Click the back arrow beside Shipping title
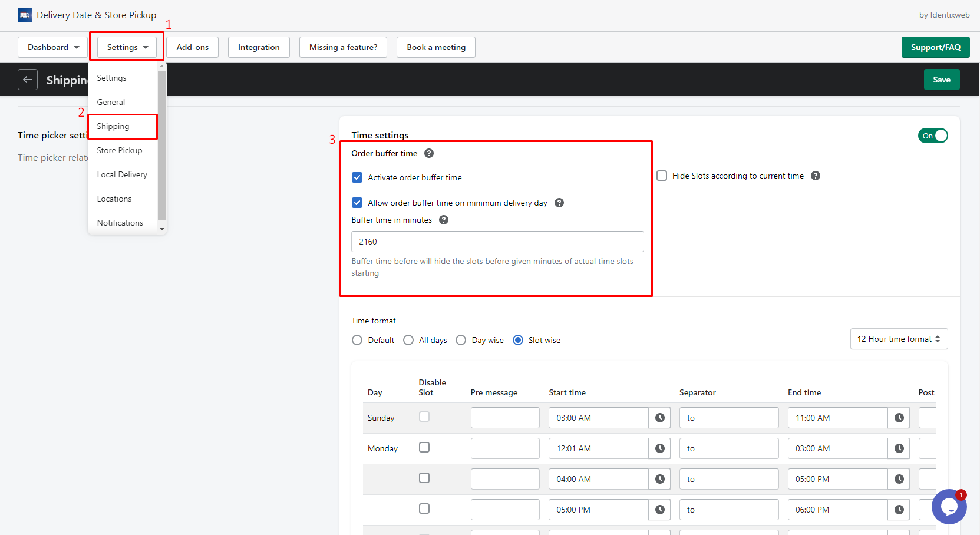 [x=28, y=80]
